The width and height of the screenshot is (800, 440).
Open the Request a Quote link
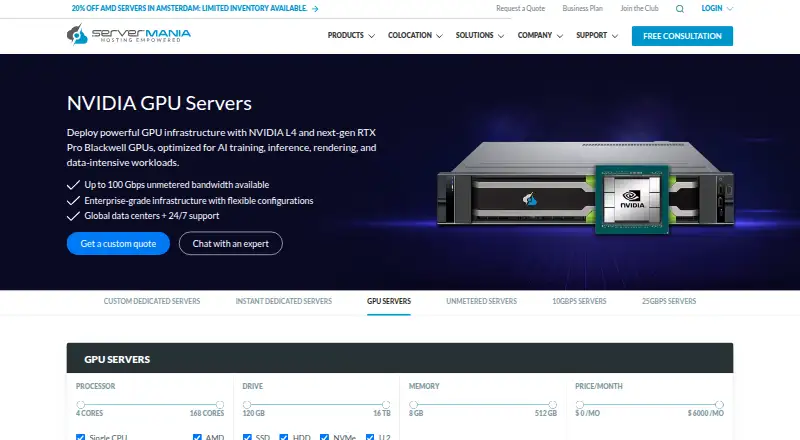(x=520, y=9)
